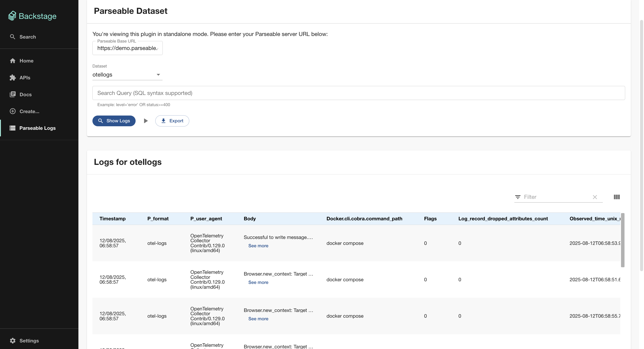Screen dimensions: 644x349
Task: Click the filter list icon
Action: pos(518,197)
